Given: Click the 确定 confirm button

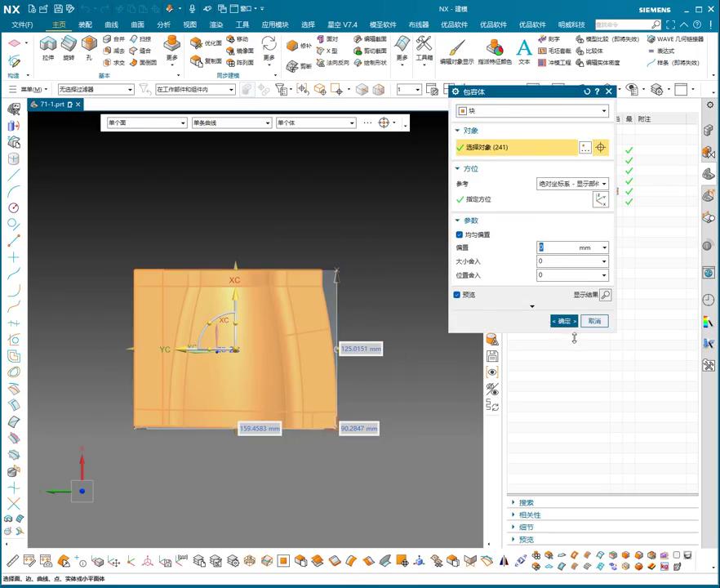Looking at the screenshot, I should click(563, 321).
